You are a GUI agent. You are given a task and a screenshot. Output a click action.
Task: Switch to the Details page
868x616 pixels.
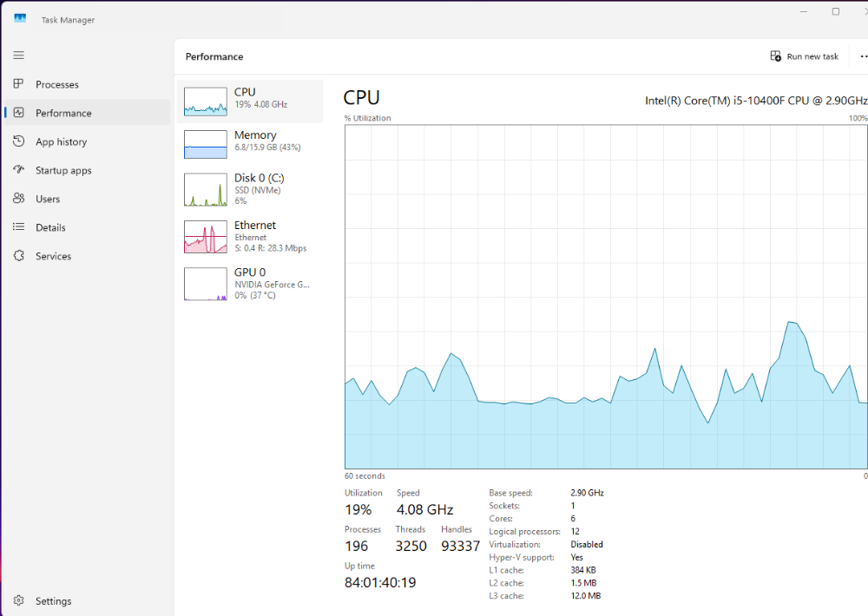pos(88,227)
